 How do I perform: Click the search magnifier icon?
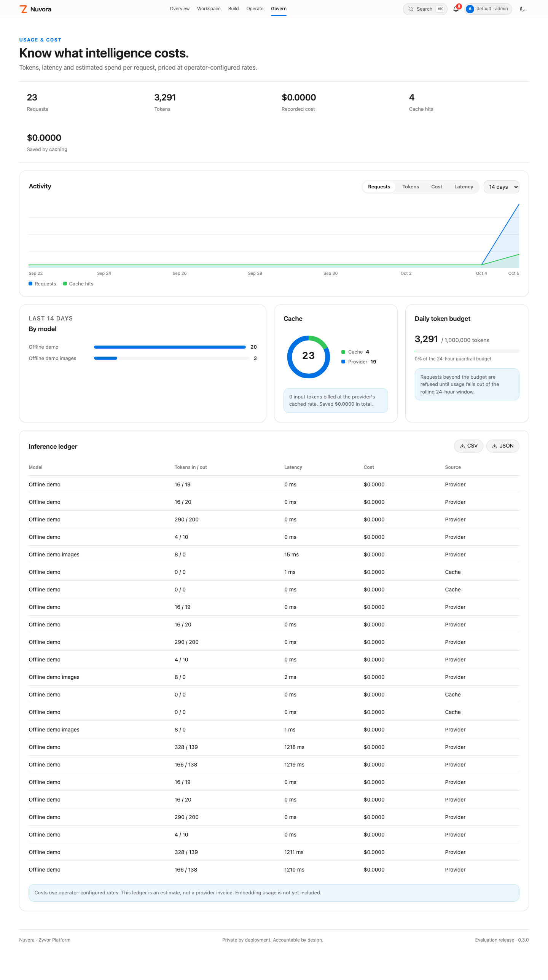411,9
